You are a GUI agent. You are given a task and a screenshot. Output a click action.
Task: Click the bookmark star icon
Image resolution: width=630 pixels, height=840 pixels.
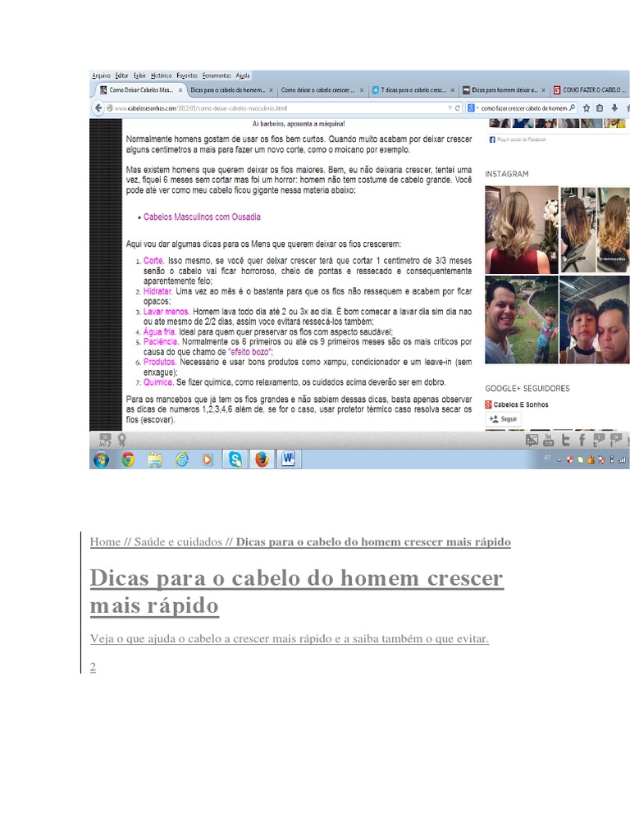tap(586, 107)
